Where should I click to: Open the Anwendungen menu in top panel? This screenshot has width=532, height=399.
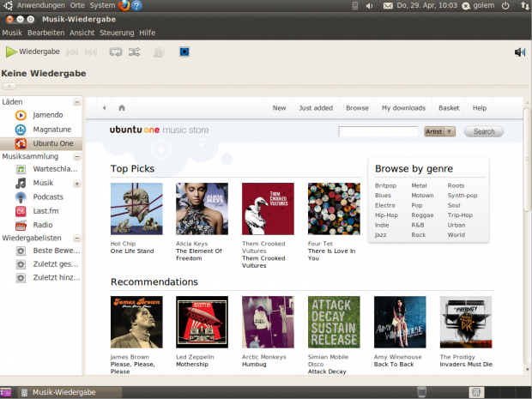pos(40,5)
